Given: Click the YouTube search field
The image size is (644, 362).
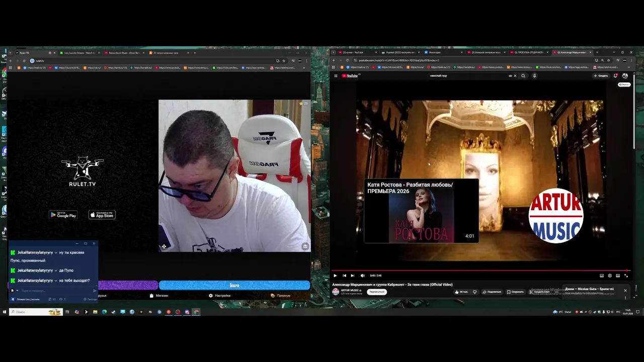Looking at the screenshot, I should point(468,76).
